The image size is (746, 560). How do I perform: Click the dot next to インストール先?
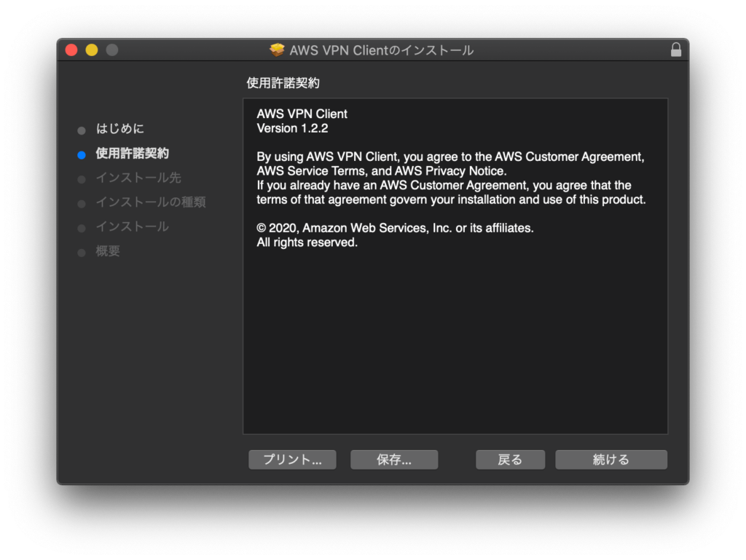[x=82, y=178]
